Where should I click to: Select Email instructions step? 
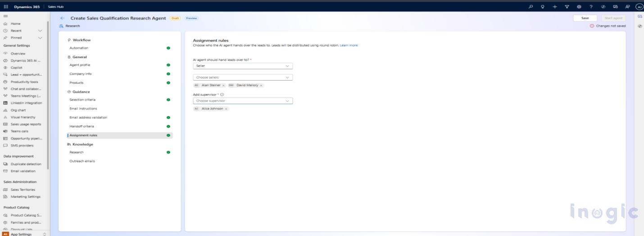[83, 109]
